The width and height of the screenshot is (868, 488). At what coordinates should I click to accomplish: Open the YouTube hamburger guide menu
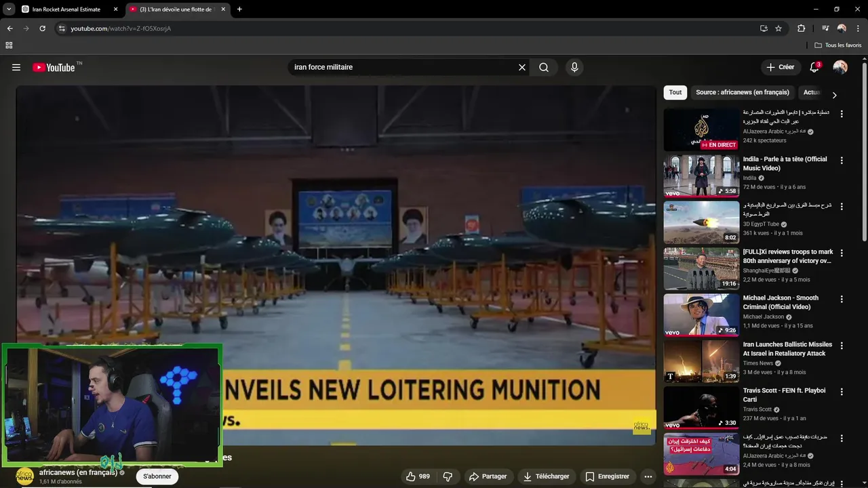click(x=16, y=67)
